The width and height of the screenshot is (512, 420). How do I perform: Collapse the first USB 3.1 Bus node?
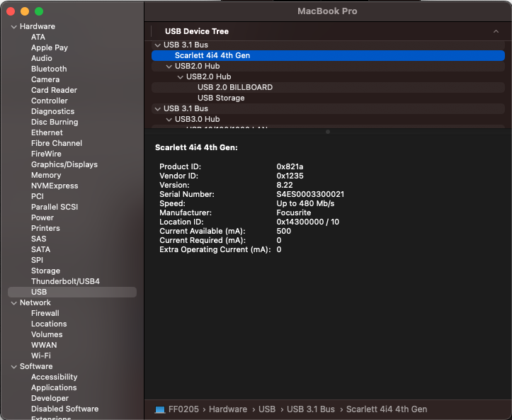(157, 45)
